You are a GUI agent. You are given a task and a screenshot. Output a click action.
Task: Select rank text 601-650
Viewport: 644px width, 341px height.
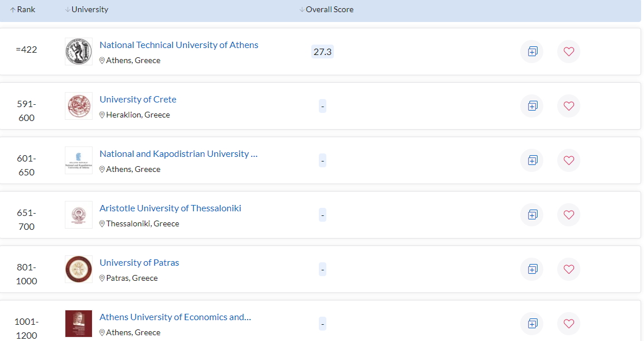click(26, 165)
